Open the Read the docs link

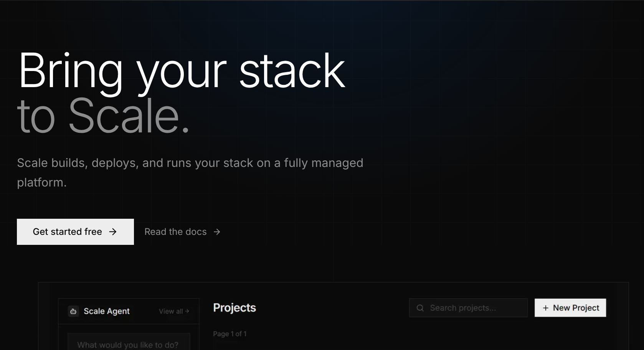coord(182,232)
